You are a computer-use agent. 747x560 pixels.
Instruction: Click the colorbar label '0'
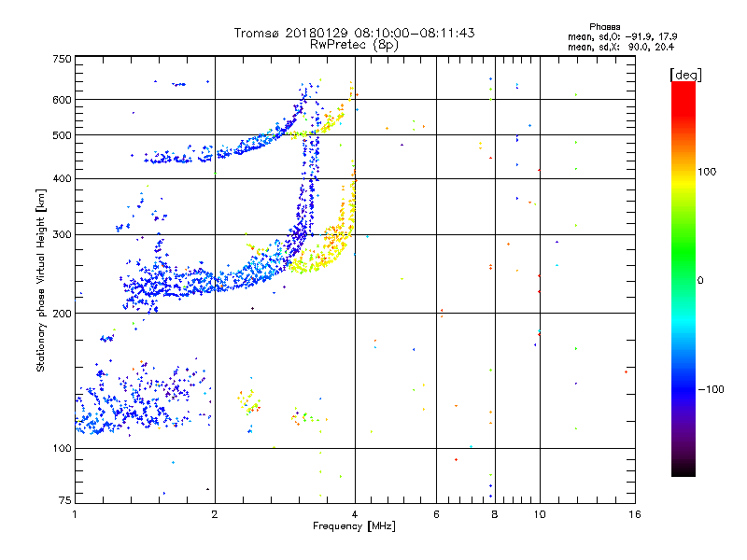[x=700, y=280]
